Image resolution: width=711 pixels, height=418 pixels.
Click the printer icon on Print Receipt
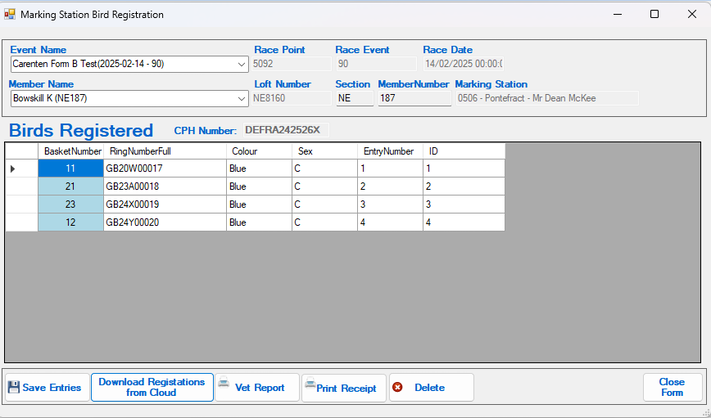[310, 384]
